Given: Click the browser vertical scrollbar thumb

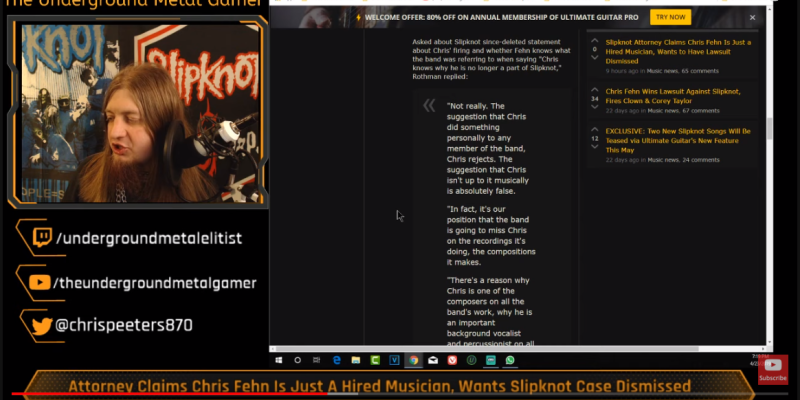Looking at the screenshot, I should (769, 128).
